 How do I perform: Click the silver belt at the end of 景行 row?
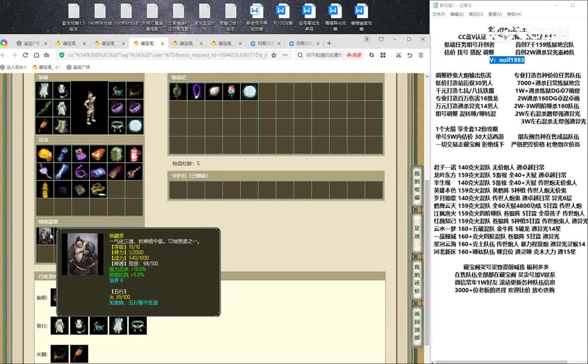(x=138, y=326)
